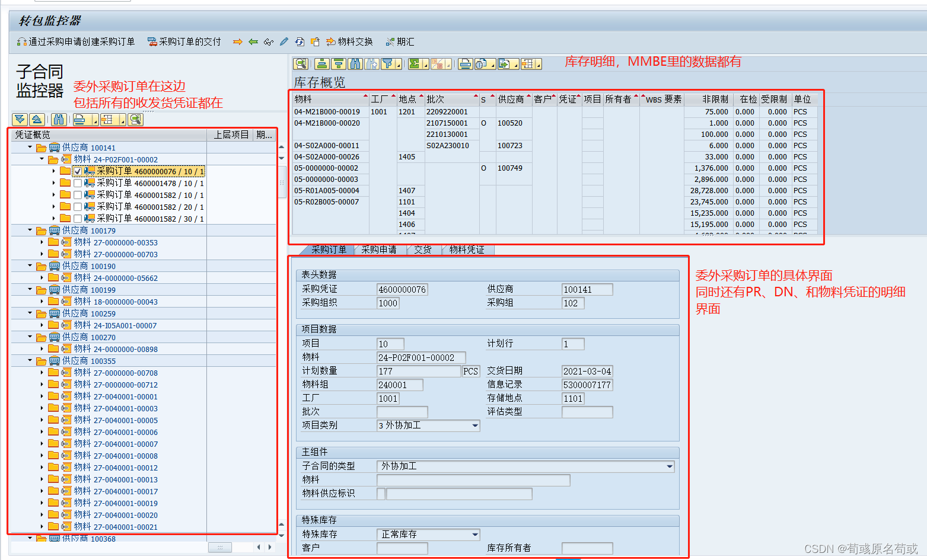The width and height of the screenshot is (927, 560).
Task: Switch to the 采购订单 tab
Action: click(x=329, y=249)
